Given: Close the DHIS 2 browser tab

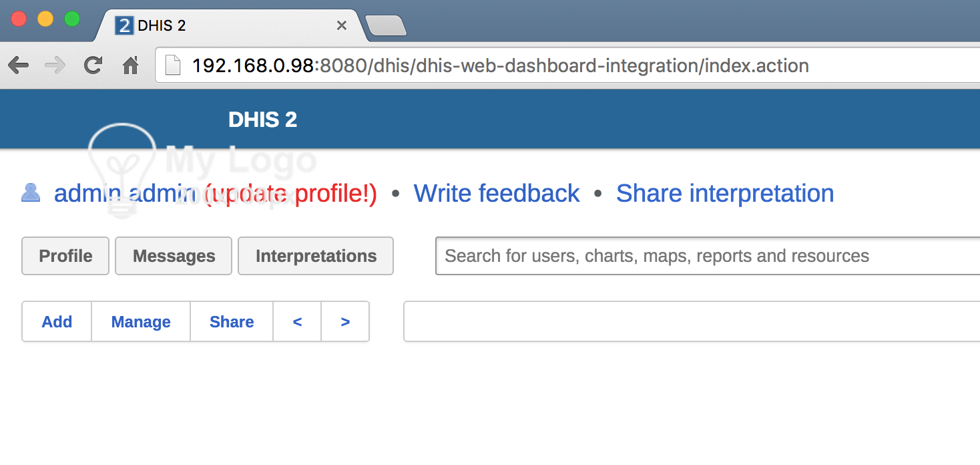Looking at the screenshot, I should (341, 25).
